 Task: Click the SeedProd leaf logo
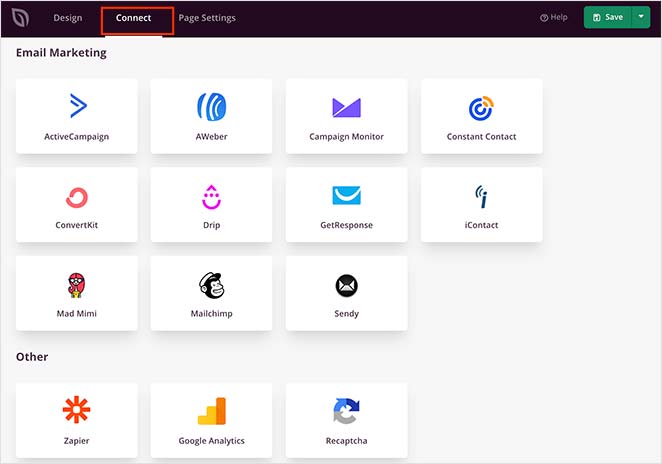21,18
